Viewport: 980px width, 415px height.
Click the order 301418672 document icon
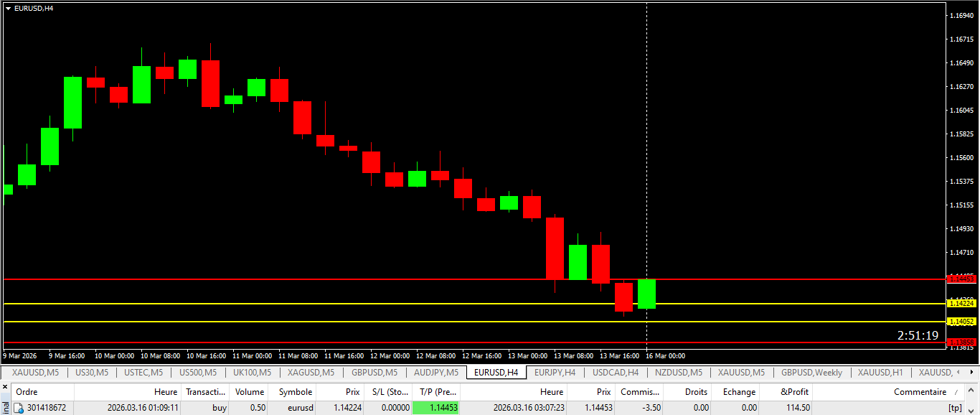point(19,408)
